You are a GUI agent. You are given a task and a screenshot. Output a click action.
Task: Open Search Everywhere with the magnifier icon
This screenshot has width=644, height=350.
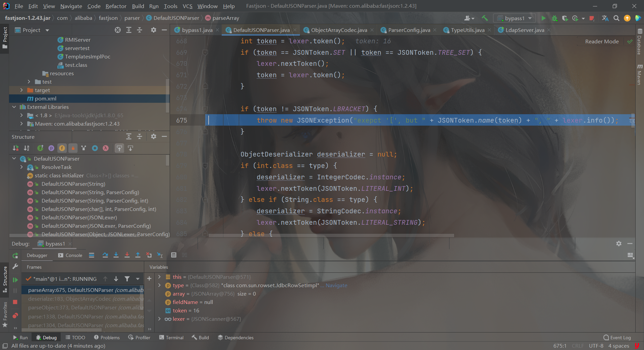[616, 18]
